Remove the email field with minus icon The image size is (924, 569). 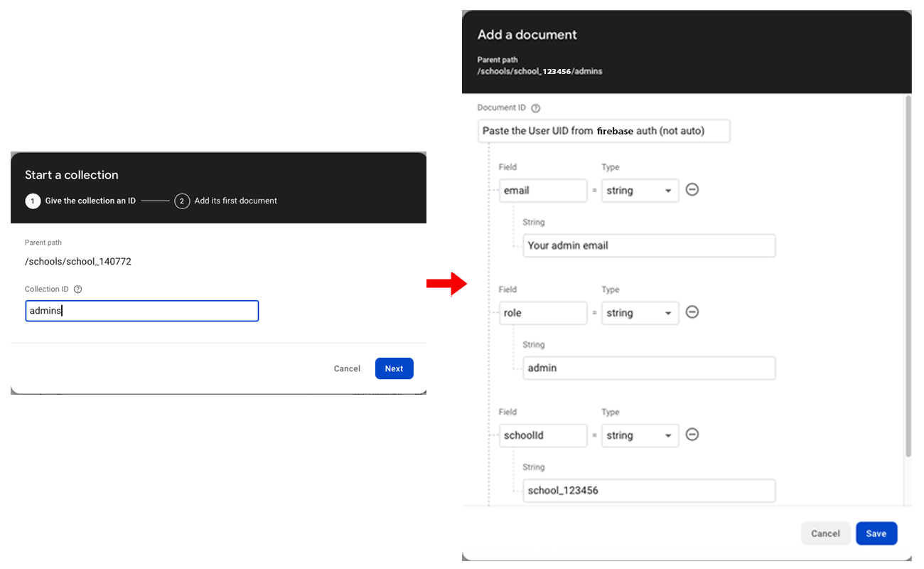point(692,190)
